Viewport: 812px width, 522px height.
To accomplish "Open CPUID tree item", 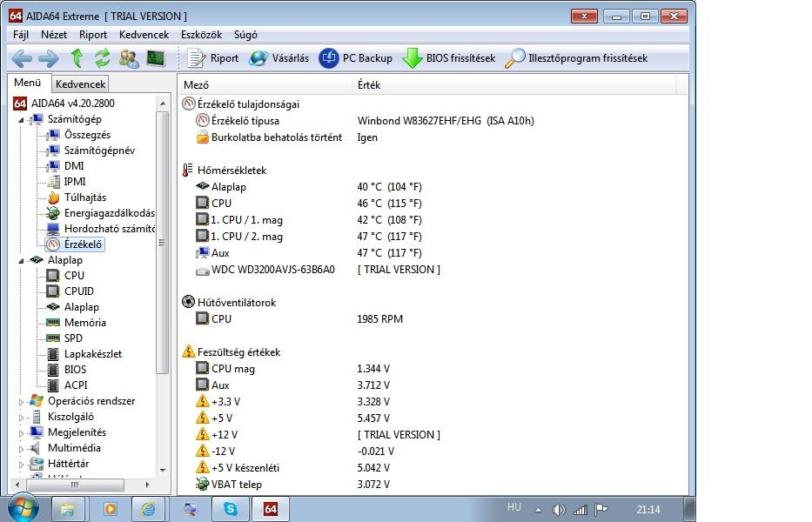I will click(70, 291).
